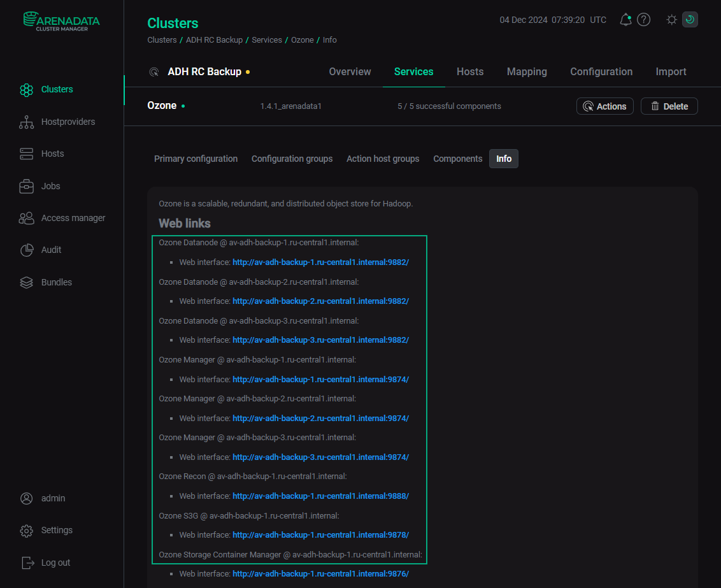This screenshot has width=721, height=588.
Task: Open Datanode backup-3 link on port 9882
Action: pos(320,340)
